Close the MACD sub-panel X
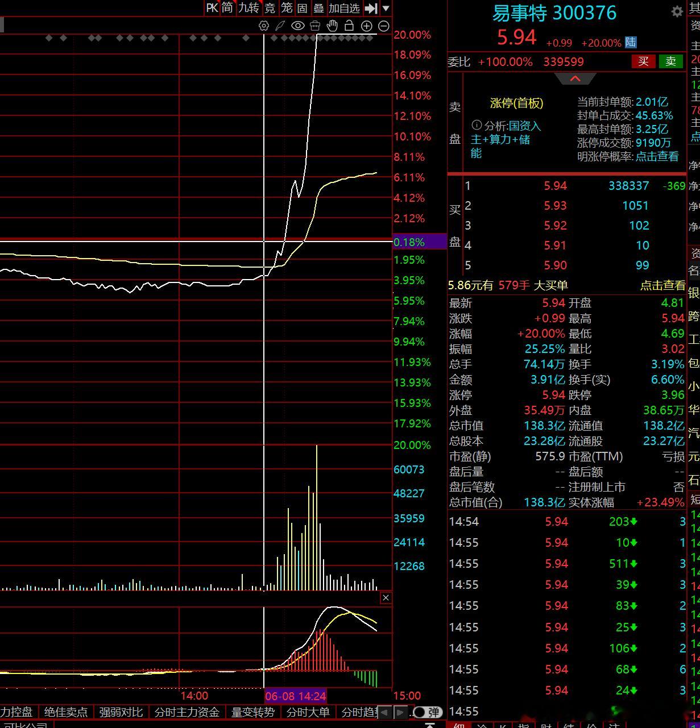Screen dimensions: 700x728 pyautogui.click(x=386, y=597)
